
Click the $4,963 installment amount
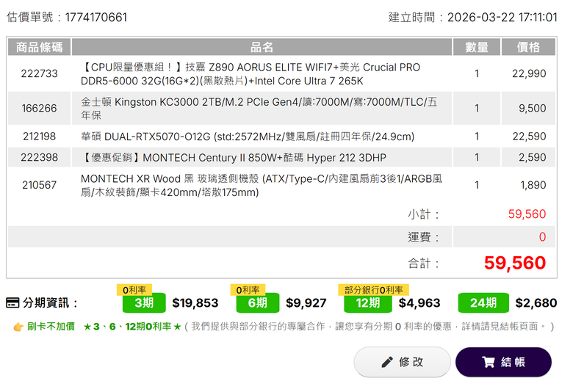[x=419, y=303]
